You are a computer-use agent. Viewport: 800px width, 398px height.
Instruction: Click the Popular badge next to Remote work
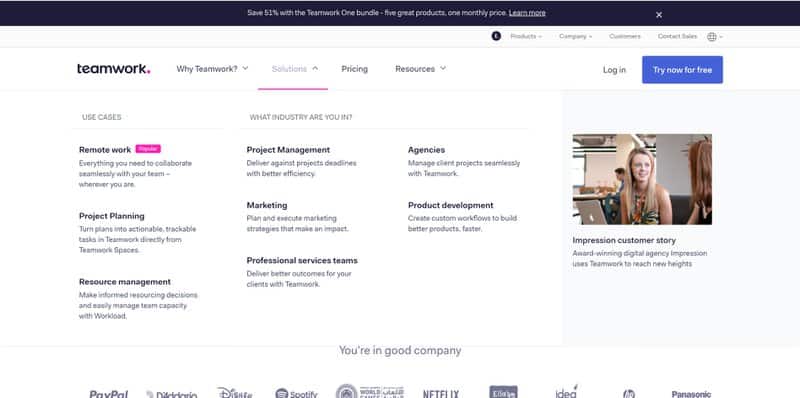click(148, 149)
